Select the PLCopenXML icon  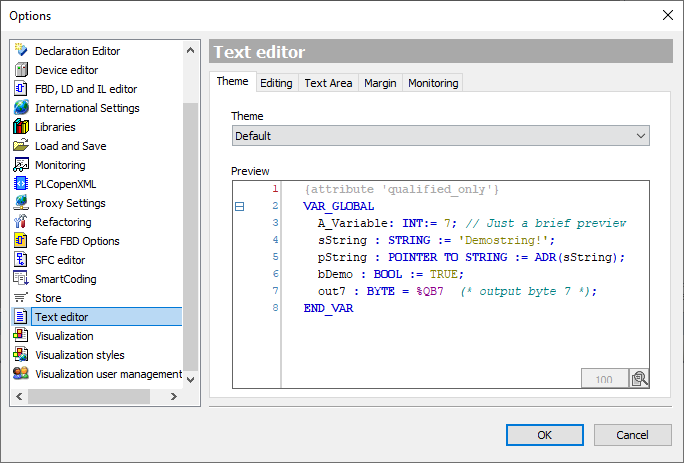[x=21, y=184]
